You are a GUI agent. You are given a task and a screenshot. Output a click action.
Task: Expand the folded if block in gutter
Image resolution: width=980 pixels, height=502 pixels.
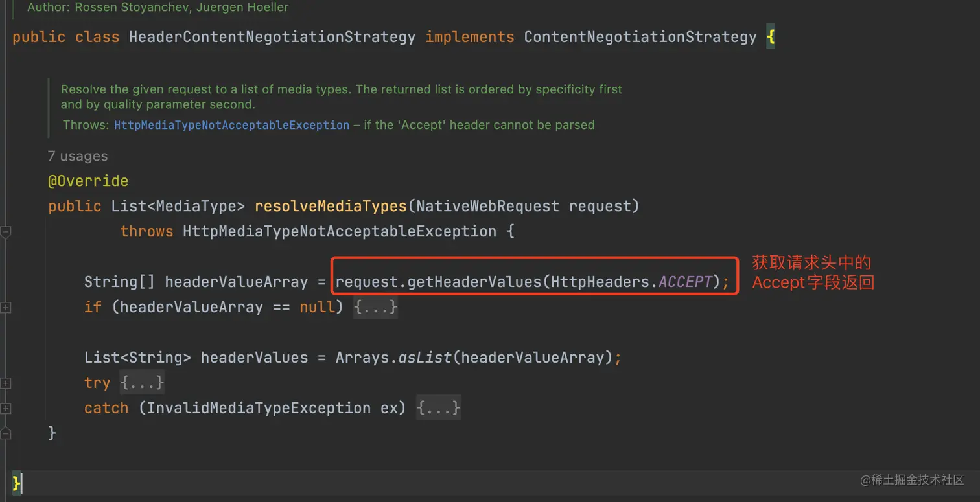pyautogui.click(x=5, y=308)
